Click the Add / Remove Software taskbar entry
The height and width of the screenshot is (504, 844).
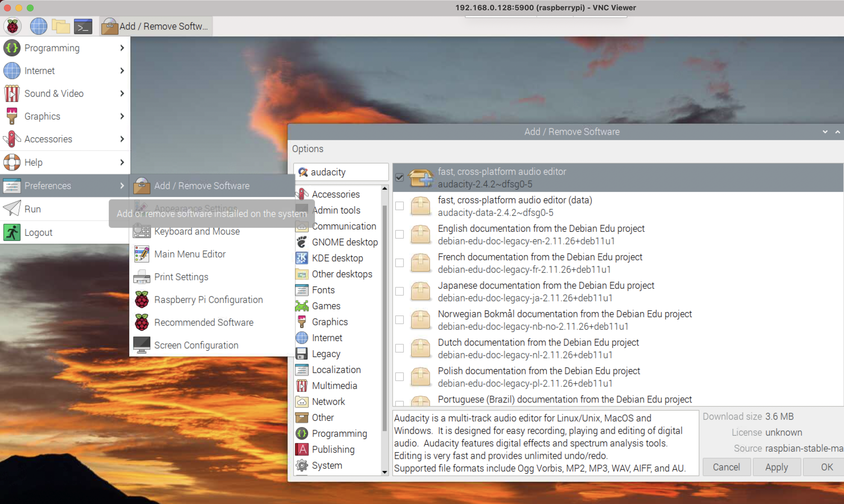coord(156,26)
